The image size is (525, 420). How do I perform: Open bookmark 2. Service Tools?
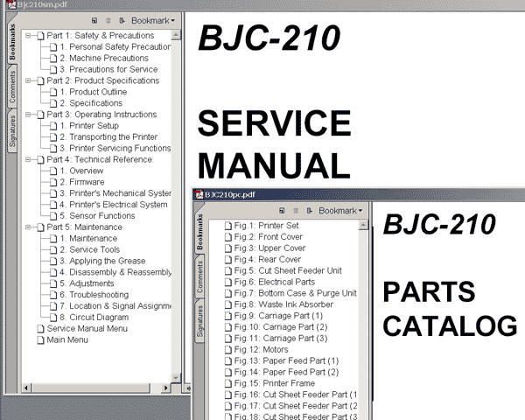click(90, 249)
